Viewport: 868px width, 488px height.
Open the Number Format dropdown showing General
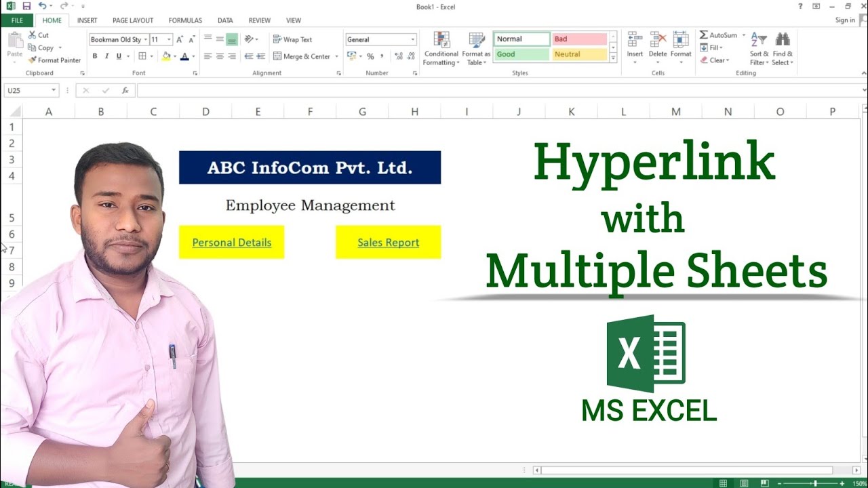click(x=381, y=39)
